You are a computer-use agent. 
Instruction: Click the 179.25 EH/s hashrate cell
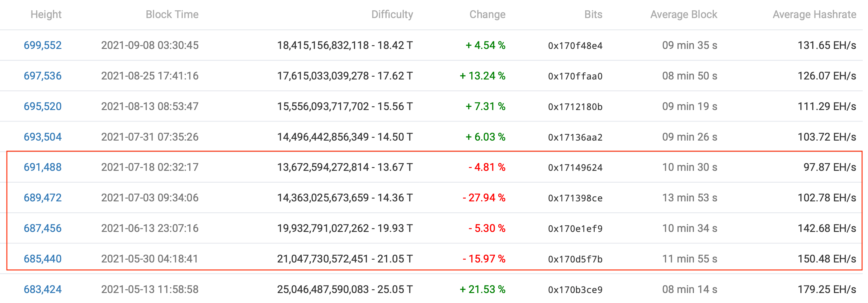[827, 289]
